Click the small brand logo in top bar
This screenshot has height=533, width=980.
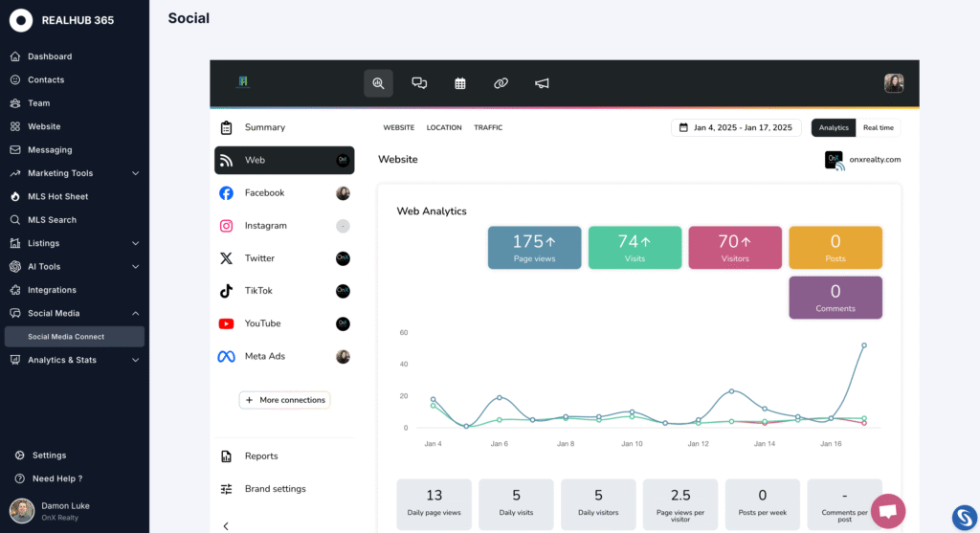pyautogui.click(x=243, y=82)
